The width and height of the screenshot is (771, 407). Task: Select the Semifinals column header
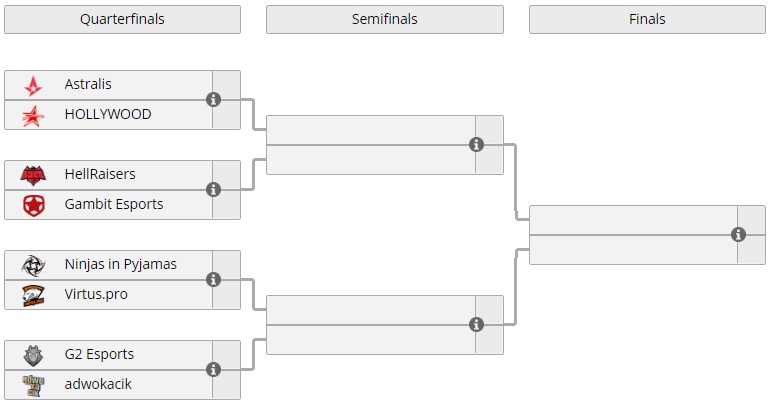(x=385, y=19)
